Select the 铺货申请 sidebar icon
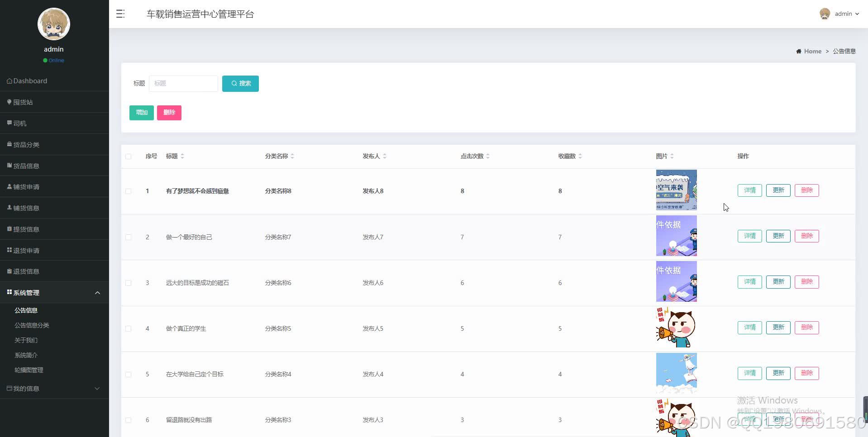The height and width of the screenshot is (437, 868). tap(9, 186)
